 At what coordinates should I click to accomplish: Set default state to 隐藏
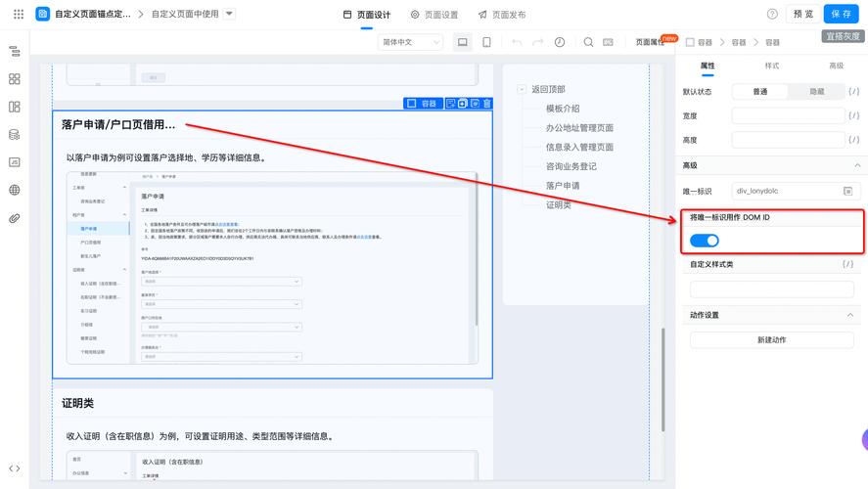click(x=817, y=91)
